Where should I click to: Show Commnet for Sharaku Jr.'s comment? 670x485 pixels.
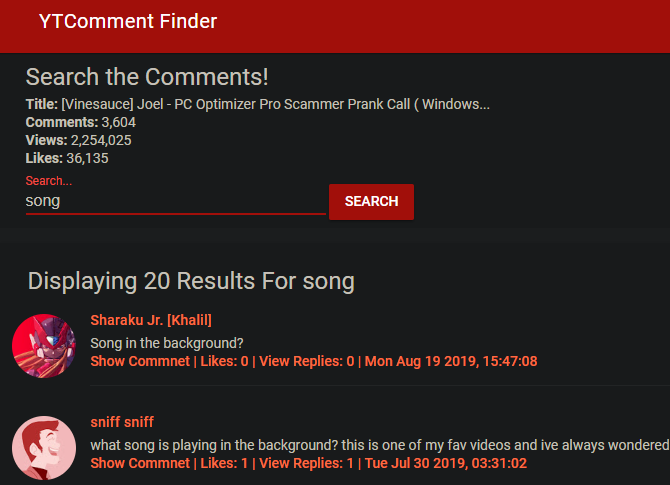[140, 361]
